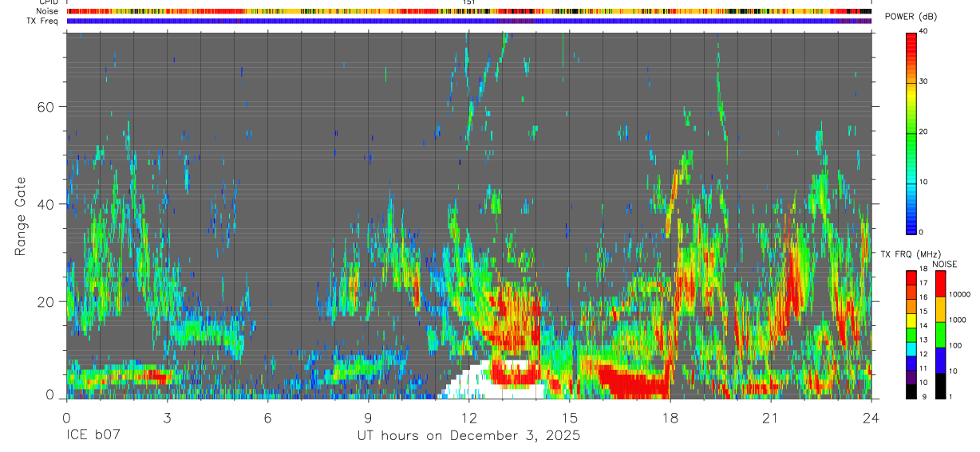Click the NOISE legend title
This screenshot has height=452, width=980.
[x=944, y=264]
